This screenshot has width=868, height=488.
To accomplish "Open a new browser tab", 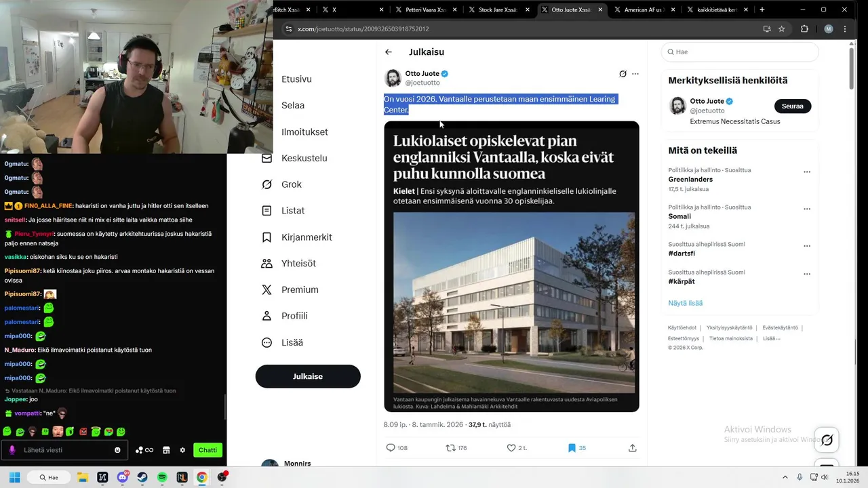I will (x=762, y=9).
